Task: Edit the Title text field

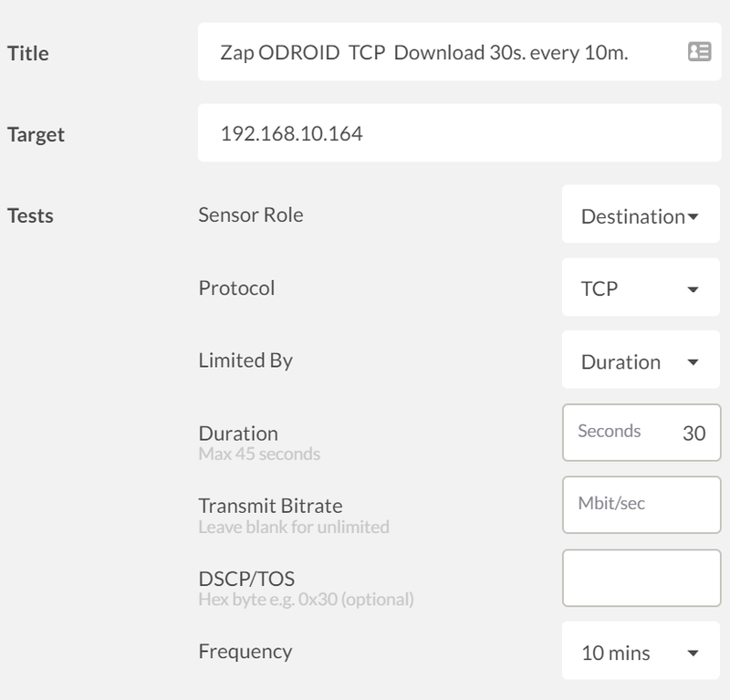Action: point(460,52)
